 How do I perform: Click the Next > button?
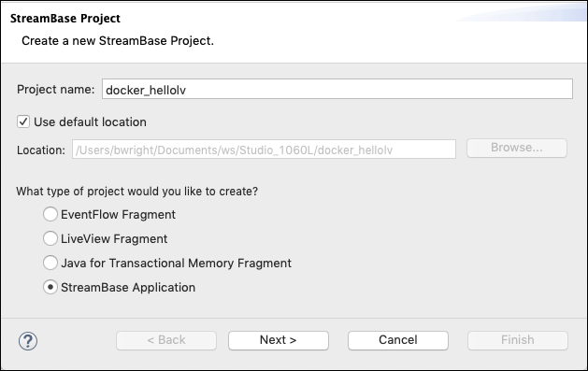point(279,340)
